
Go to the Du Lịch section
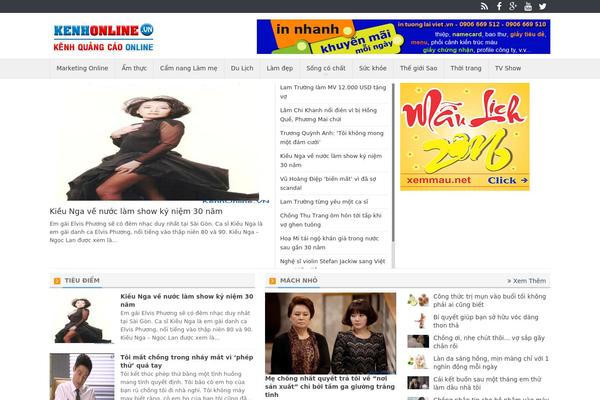pos(242,68)
